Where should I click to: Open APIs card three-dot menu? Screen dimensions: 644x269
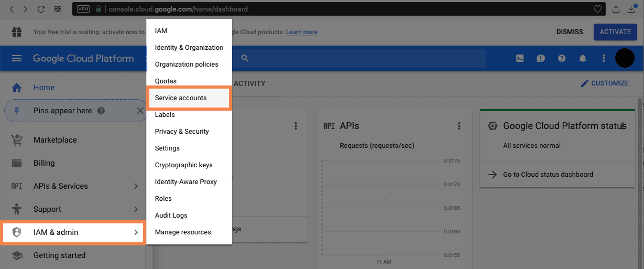(x=459, y=126)
